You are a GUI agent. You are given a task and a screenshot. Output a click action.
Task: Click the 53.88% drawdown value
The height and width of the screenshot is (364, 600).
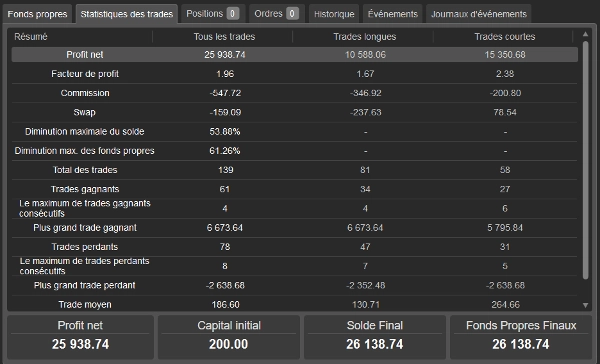(225, 132)
